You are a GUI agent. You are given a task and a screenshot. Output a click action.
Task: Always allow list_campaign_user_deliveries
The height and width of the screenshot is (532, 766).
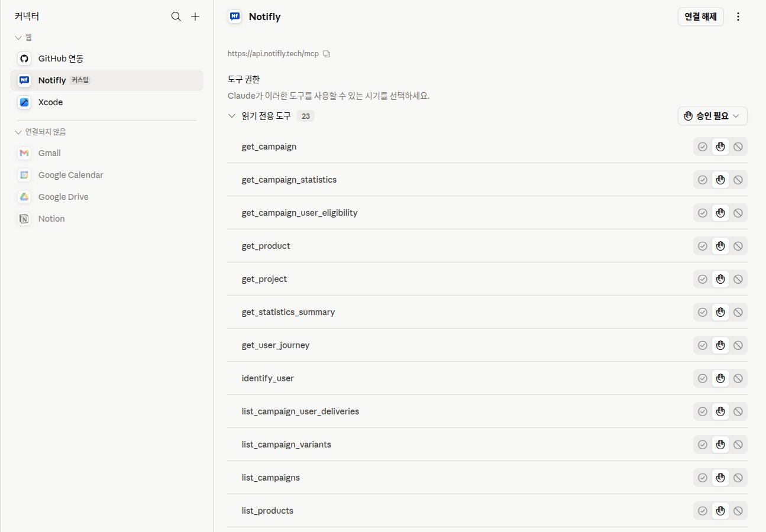coord(703,411)
